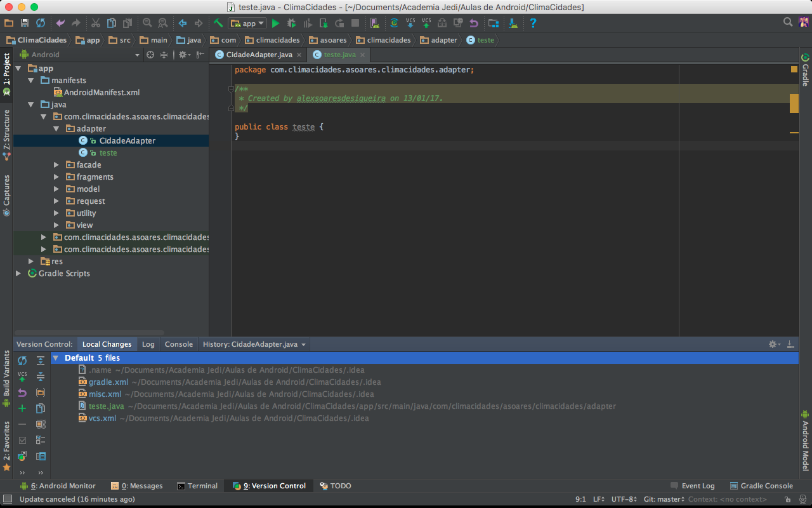The height and width of the screenshot is (508, 812).
Task: Open the Log tab in Version Control
Action: point(148,344)
